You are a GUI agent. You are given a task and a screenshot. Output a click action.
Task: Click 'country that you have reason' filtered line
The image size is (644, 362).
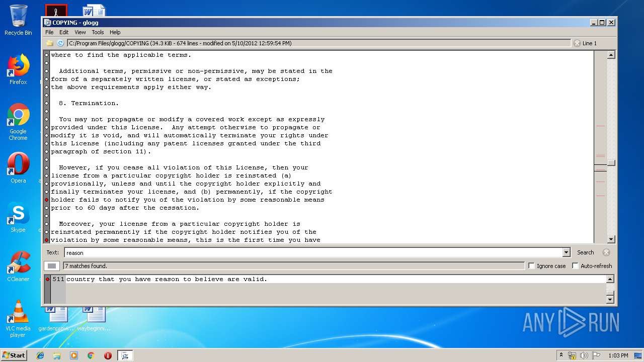167,279
